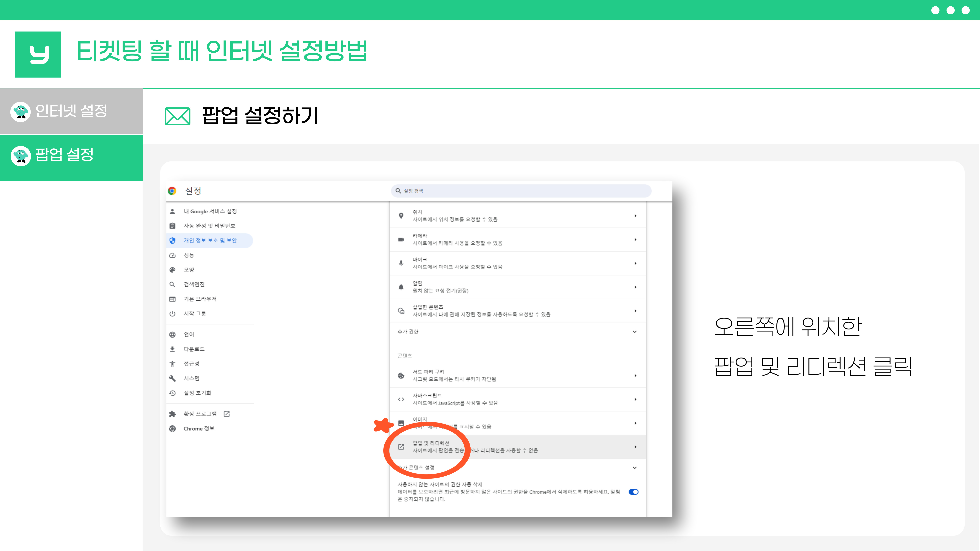Click the person icon for 내 Google 서비스 설정
The width and height of the screenshot is (980, 551).
click(172, 211)
